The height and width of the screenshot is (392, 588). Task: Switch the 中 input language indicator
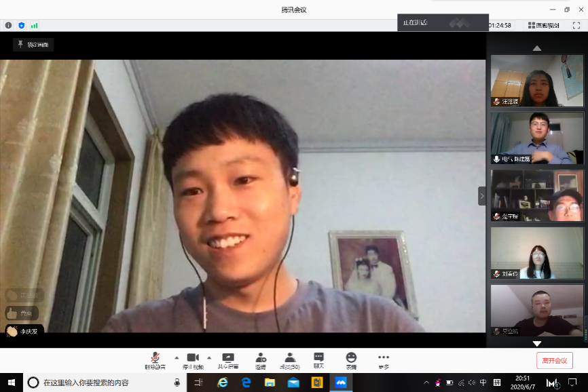[x=483, y=383]
